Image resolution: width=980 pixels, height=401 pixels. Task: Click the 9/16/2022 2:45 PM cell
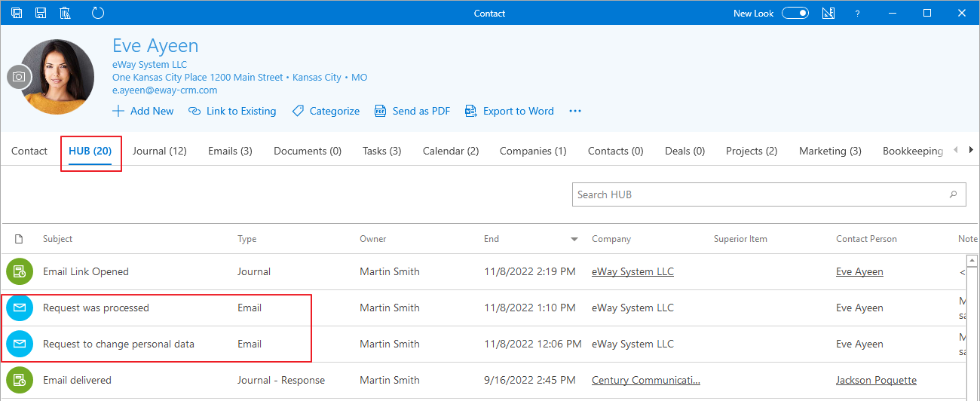pos(530,380)
